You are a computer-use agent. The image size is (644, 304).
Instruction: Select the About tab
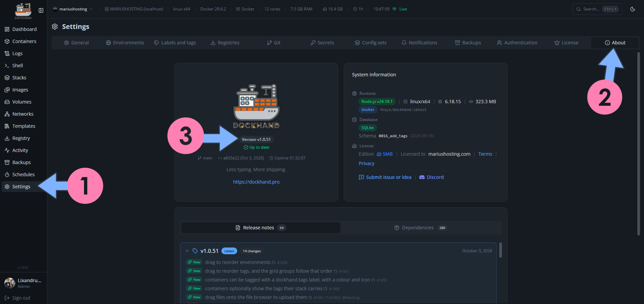pyautogui.click(x=615, y=43)
